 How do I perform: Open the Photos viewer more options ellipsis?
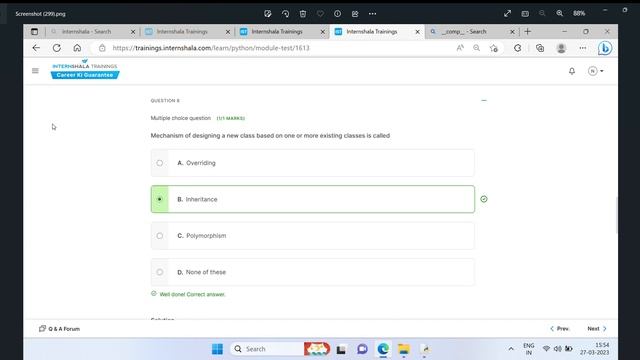point(372,13)
